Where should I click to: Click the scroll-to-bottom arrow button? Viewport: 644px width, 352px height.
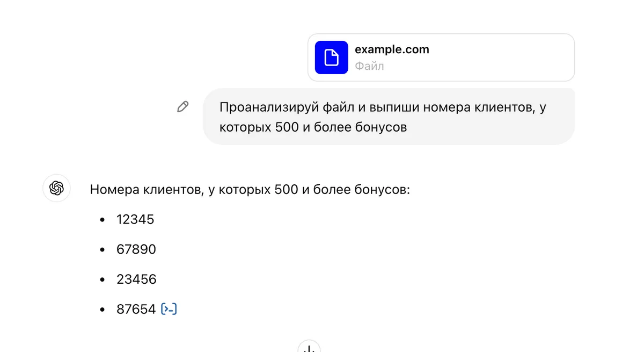[x=309, y=348]
